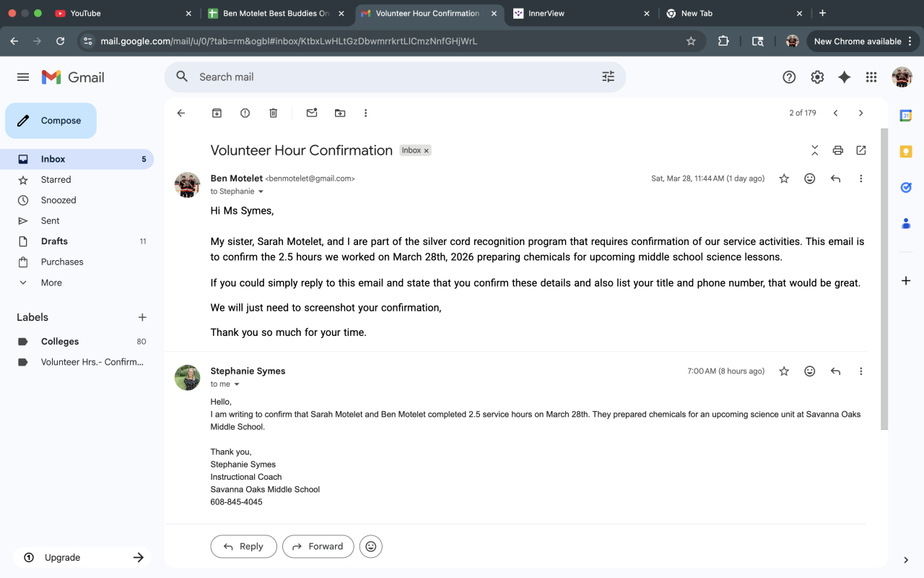Archive this conversation

coord(217,113)
